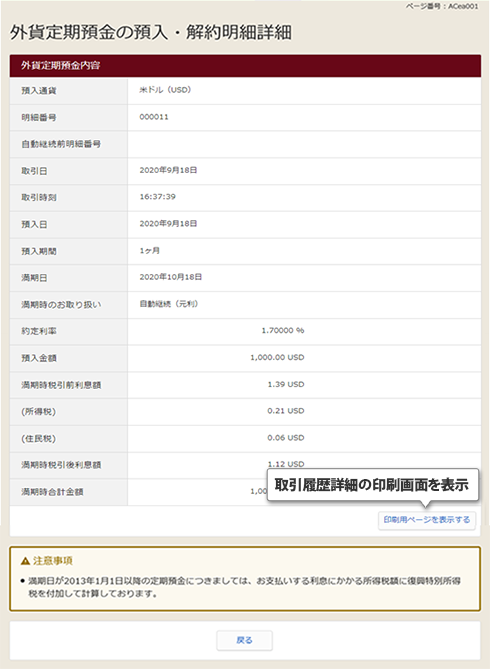Click the 預入金額 value 1,000.00 USD
The height and width of the screenshot is (669, 490).
click(277, 357)
